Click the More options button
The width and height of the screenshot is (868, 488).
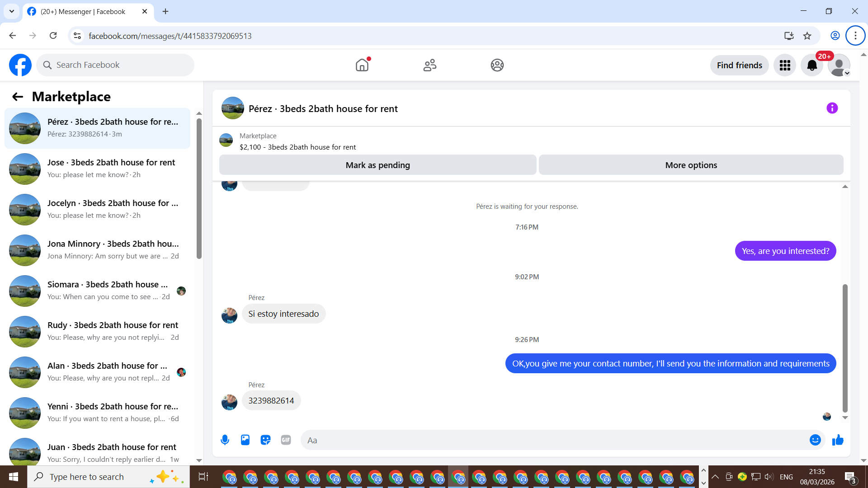(691, 165)
